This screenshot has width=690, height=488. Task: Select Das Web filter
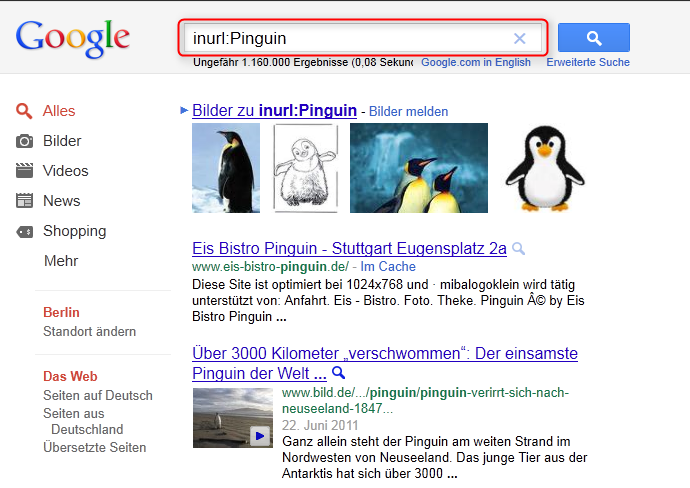pos(70,377)
